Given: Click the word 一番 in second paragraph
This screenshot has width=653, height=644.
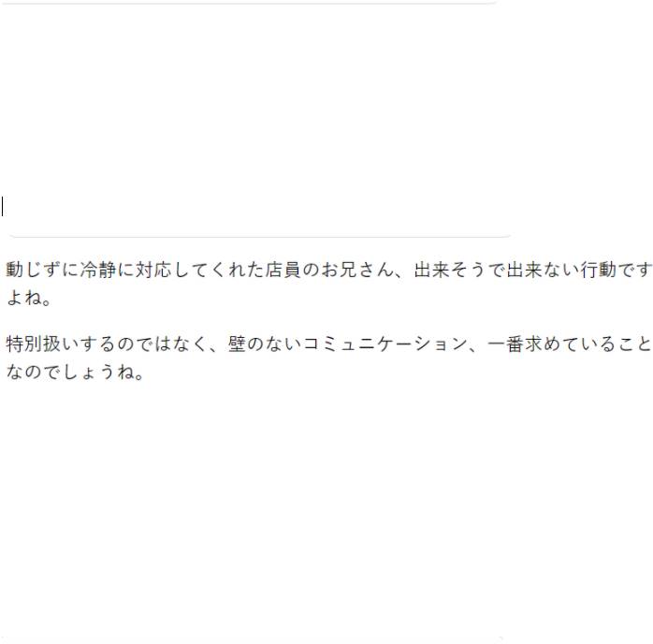Looking at the screenshot, I should [x=505, y=344].
